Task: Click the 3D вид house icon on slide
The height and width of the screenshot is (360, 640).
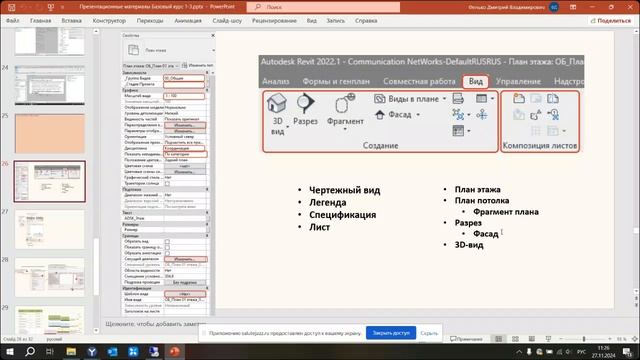Action: 277,103
